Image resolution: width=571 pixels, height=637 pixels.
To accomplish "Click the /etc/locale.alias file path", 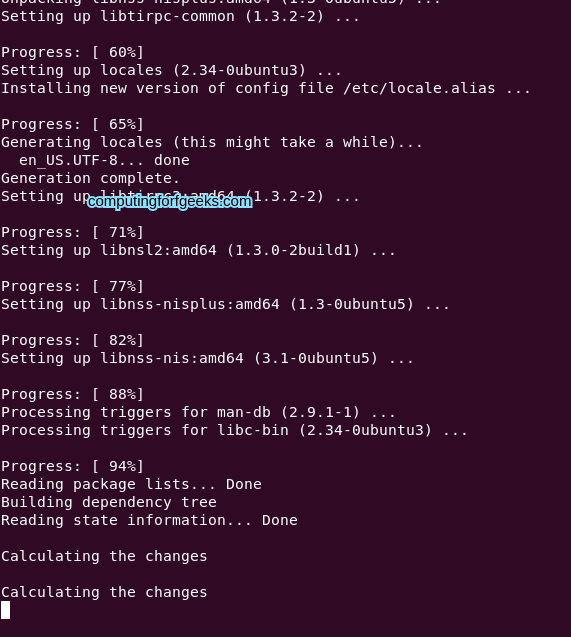I will [x=419, y=88].
